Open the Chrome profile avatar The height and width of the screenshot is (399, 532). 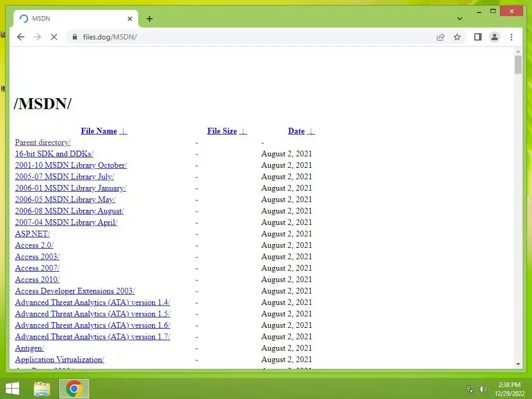point(495,37)
